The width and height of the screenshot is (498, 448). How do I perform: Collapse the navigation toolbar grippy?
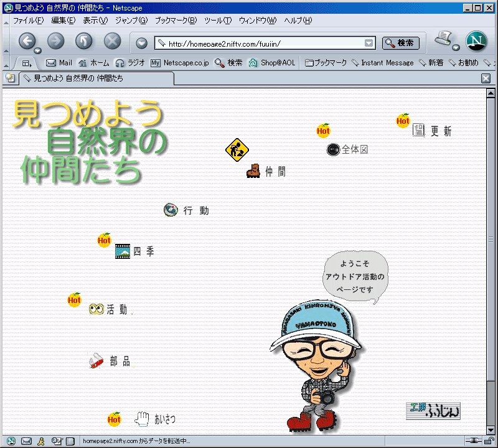coord(6,41)
